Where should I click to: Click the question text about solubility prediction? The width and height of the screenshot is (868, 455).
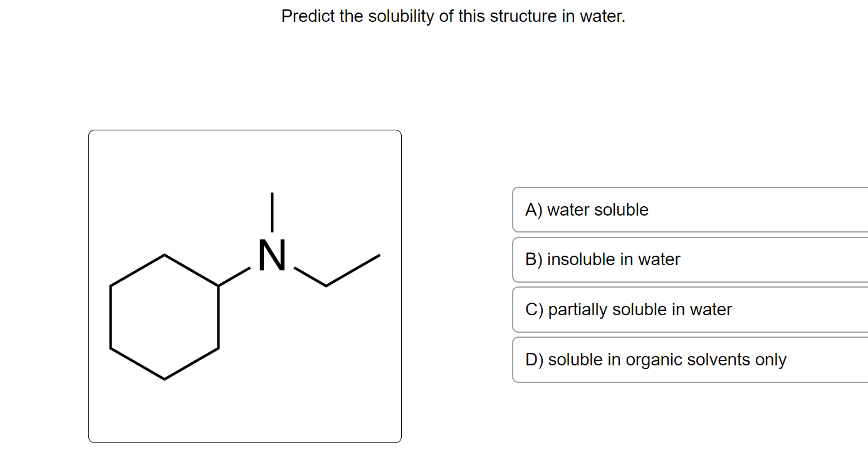tap(453, 16)
